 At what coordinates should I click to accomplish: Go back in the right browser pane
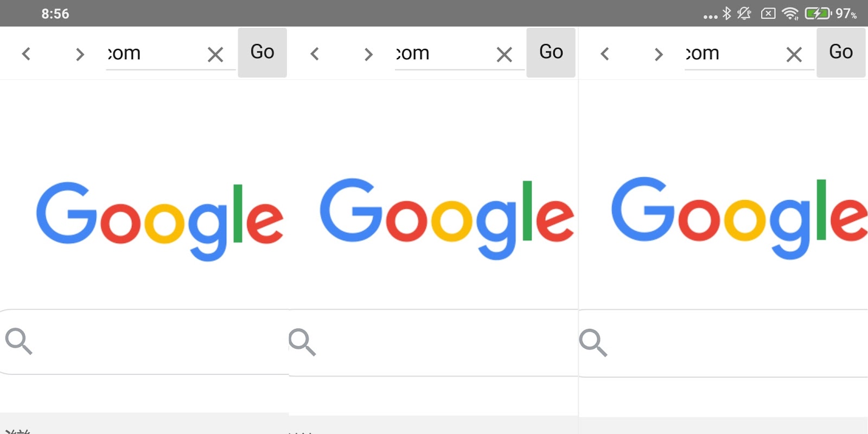605,54
